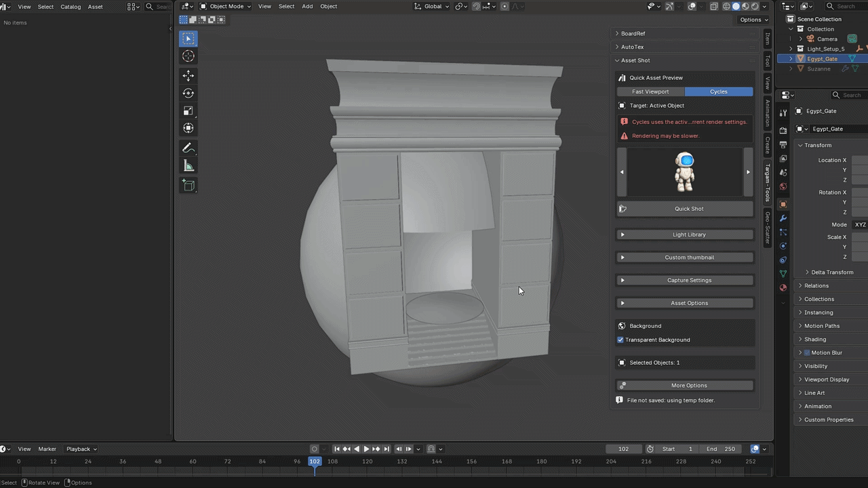868x488 pixels.
Task: Toggle proportional editing in the header
Action: 505,6
